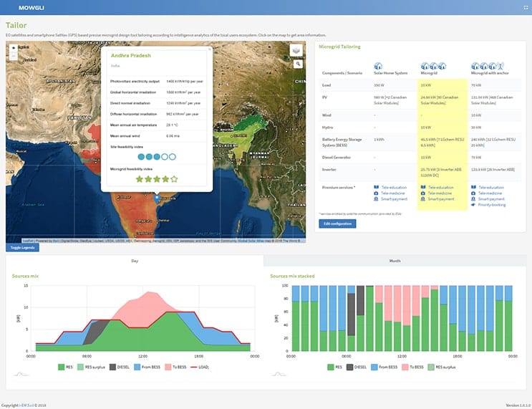Click the Edit configuration button
Screen dimensions: 532x409
click(337, 223)
